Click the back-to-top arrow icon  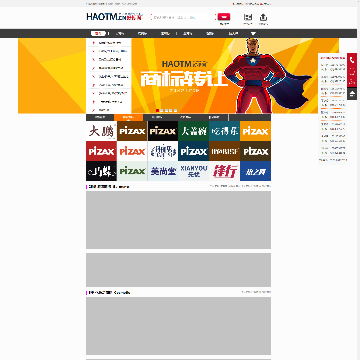(352, 94)
